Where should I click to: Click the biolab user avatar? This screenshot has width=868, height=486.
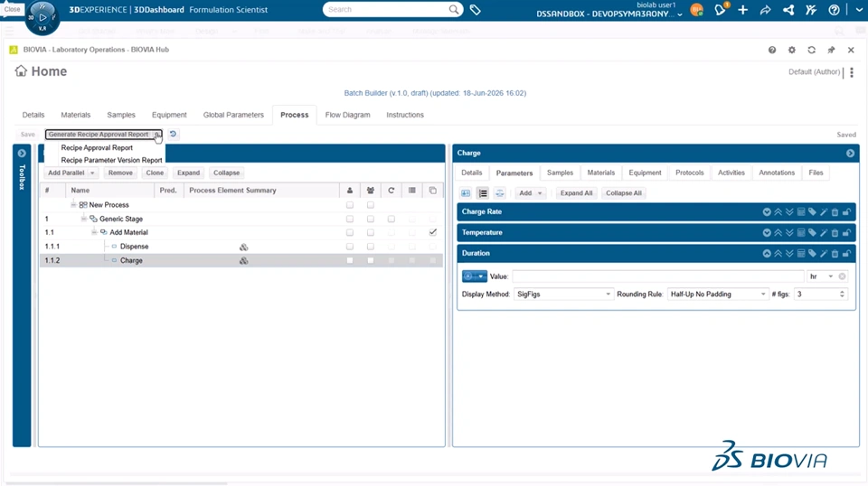[x=697, y=9]
